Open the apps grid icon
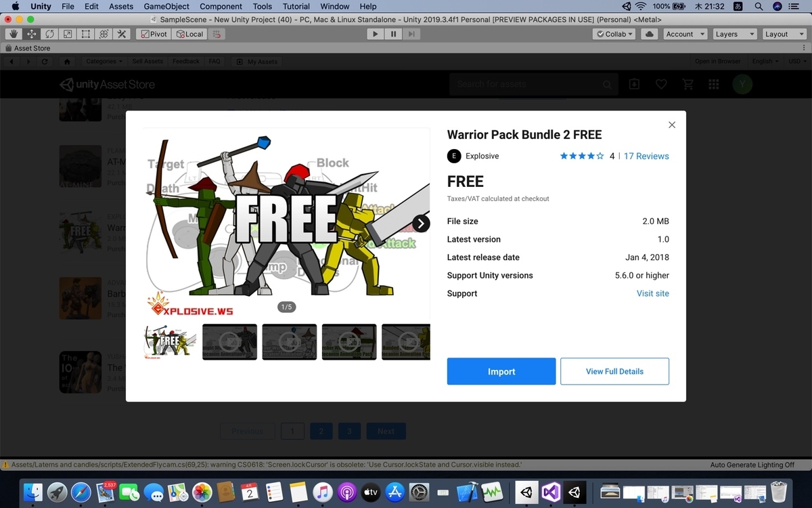 tap(713, 84)
